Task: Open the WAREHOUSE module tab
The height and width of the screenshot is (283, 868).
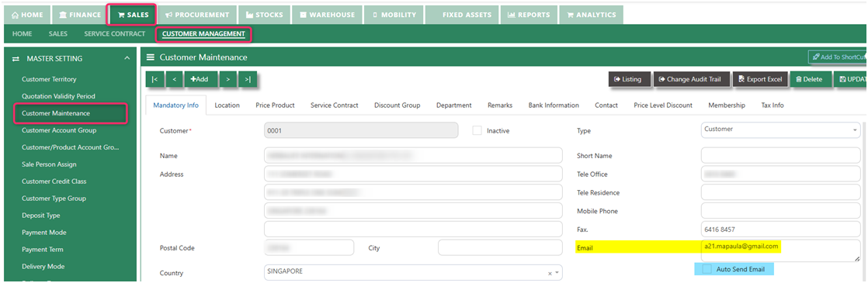Action: click(327, 15)
